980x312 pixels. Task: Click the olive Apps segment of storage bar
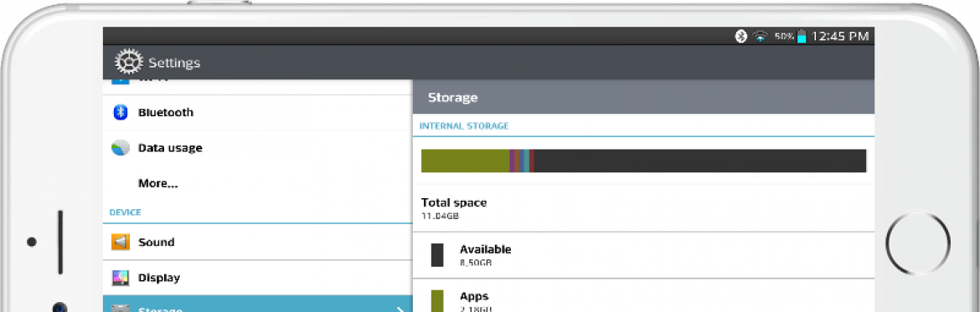point(466,161)
